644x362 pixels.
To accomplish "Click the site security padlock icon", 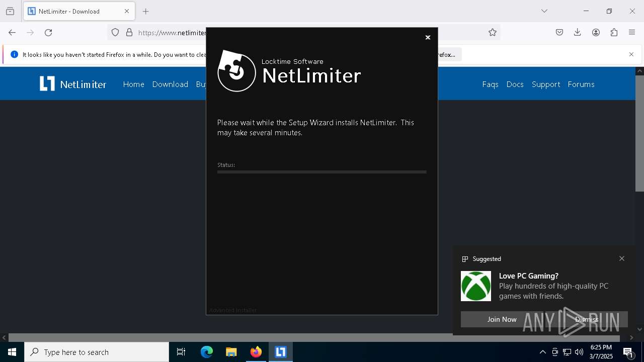I will coord(129,33).
